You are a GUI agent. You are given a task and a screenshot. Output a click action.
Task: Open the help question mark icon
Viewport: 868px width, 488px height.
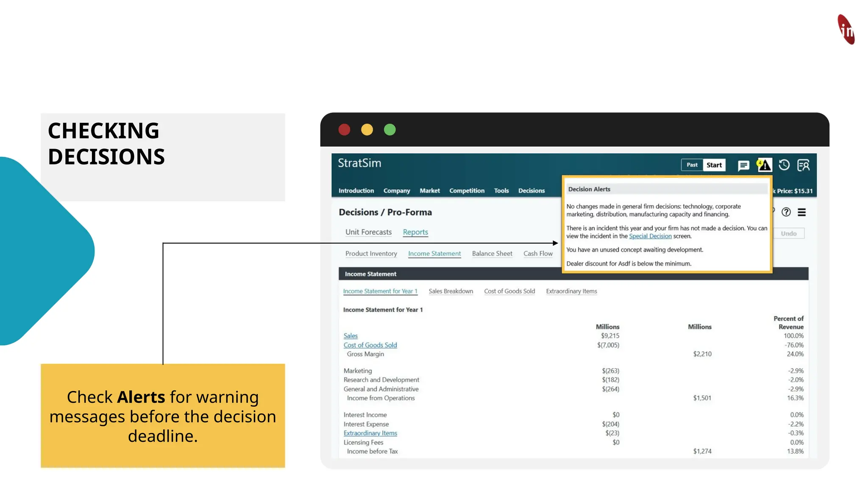tap(786, 212)
